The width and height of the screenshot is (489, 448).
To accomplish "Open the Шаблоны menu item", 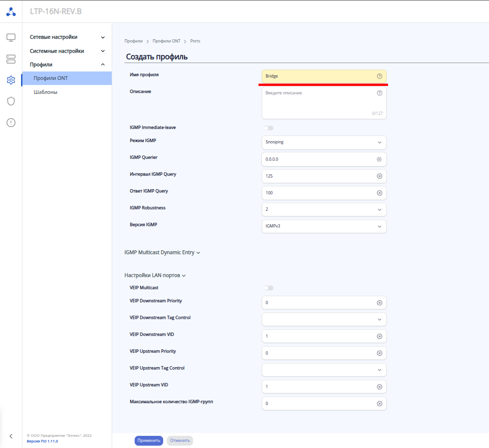I will click(x=46, y=92).
